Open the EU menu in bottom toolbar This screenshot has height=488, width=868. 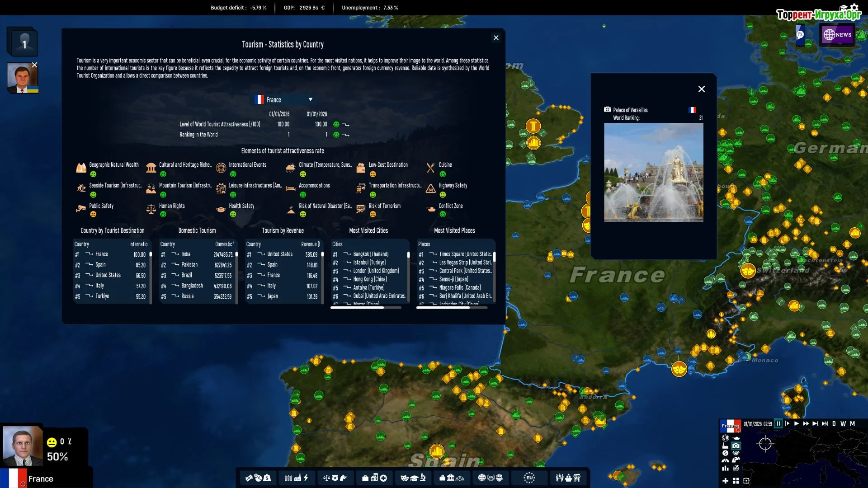529,478
